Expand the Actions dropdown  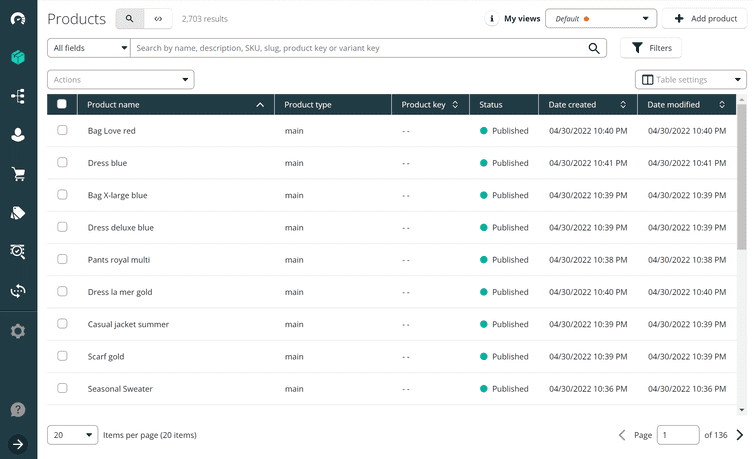(120, 80)
